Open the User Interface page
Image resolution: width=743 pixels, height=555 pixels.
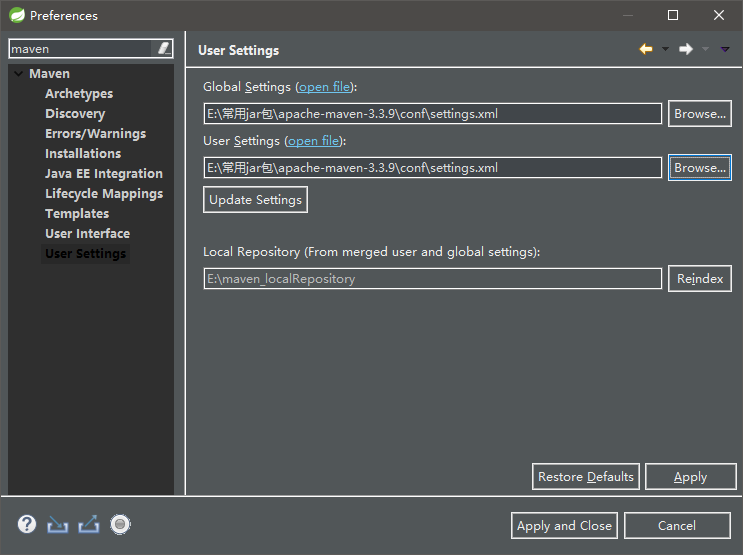(x=87, y=233)
